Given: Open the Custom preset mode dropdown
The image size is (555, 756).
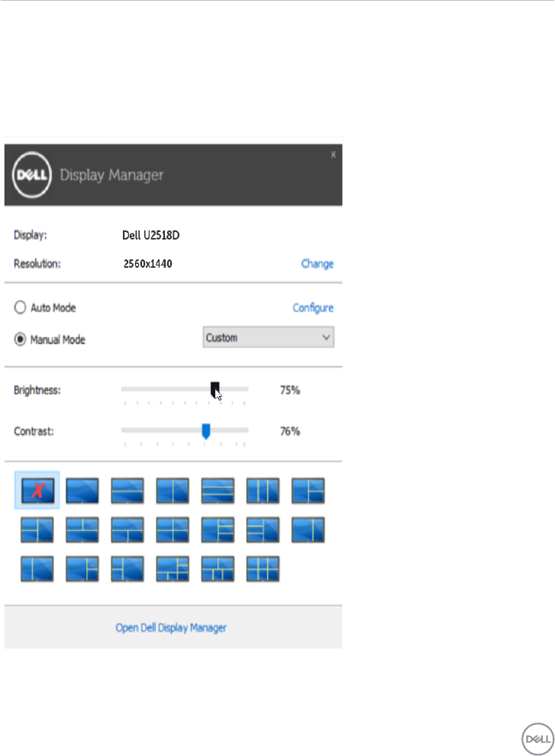Looking at the screenshot, I should [268, 337].
